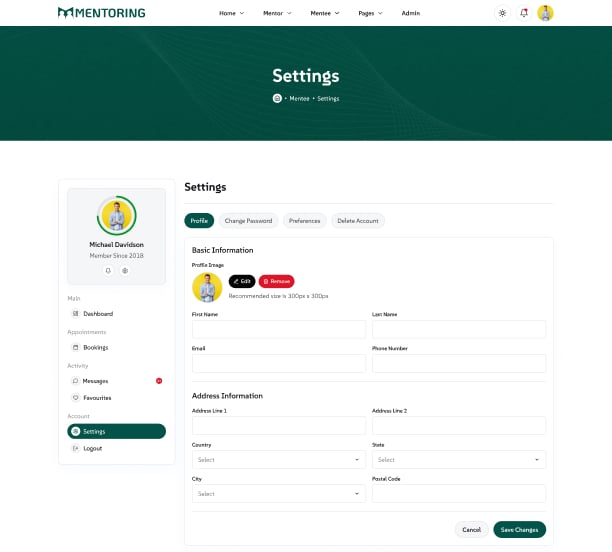
Task: Click the Messages chat icon
Action: (x=75, y=381)
